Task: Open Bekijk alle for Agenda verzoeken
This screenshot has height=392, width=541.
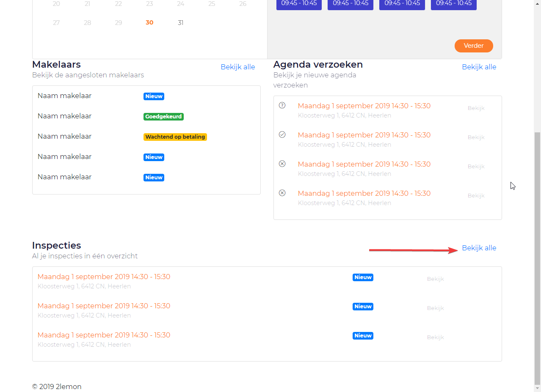Action: click(479, 67)
